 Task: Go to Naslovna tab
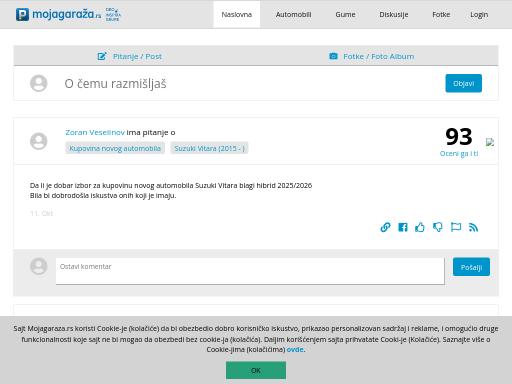237,15
